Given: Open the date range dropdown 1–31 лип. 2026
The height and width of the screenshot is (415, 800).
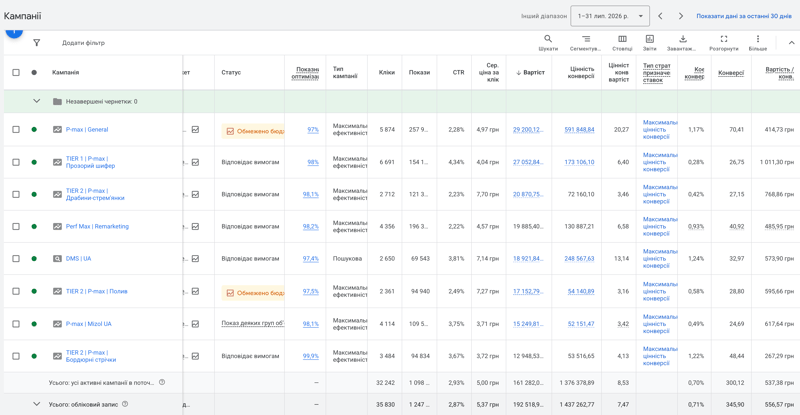Looking at the screenshot, I should [x=610, y=16].
